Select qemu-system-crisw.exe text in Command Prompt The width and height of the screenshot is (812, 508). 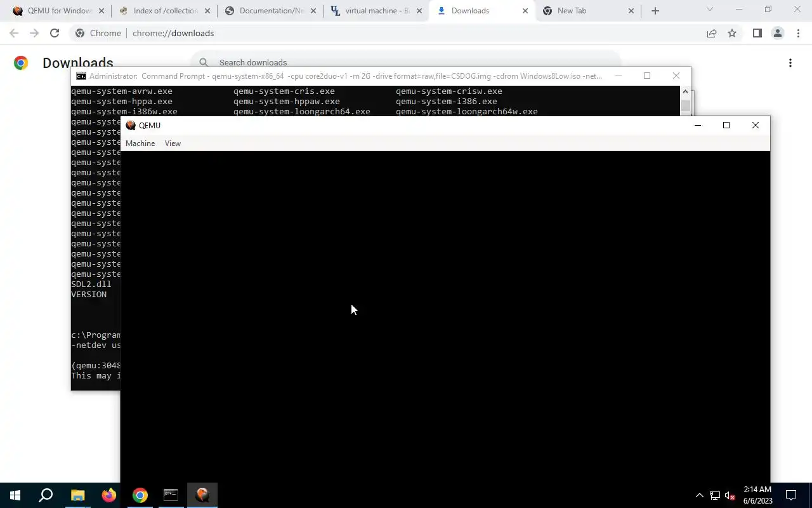tap(449, 91)
